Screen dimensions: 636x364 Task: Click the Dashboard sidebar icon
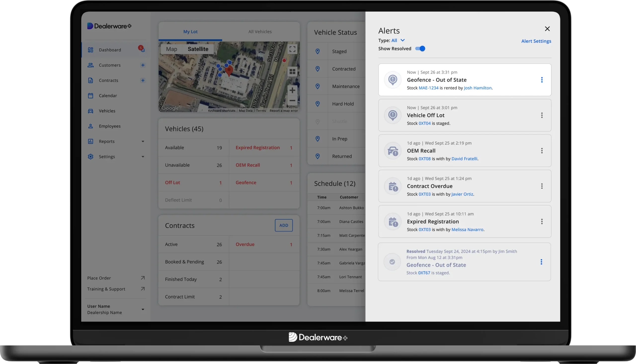point(91,50)
